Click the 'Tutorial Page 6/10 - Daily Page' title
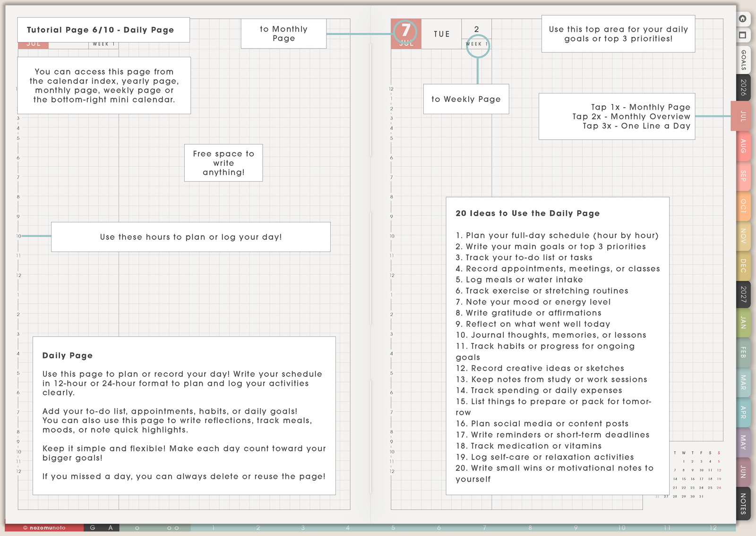Image resolution: width=756 pixels, height=536 pixels. tap(100, 30)
